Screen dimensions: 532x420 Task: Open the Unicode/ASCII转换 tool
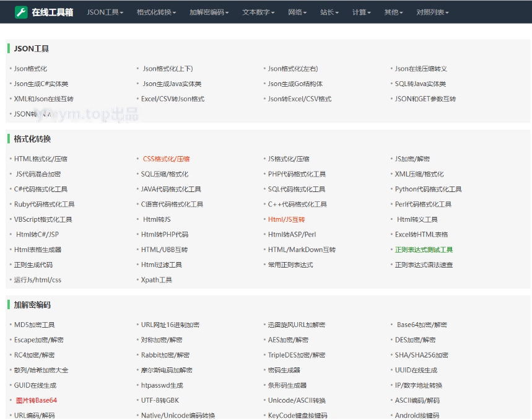point(297,400)
